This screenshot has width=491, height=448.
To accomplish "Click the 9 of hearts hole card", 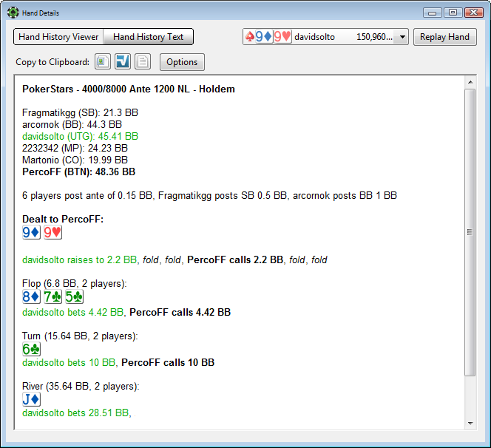I will click(53, 233).
